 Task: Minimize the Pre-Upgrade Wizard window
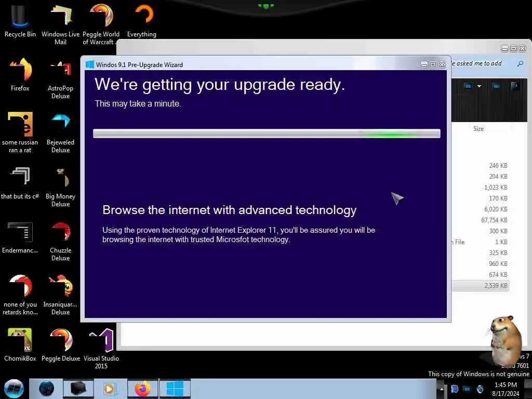coord(424,64)
